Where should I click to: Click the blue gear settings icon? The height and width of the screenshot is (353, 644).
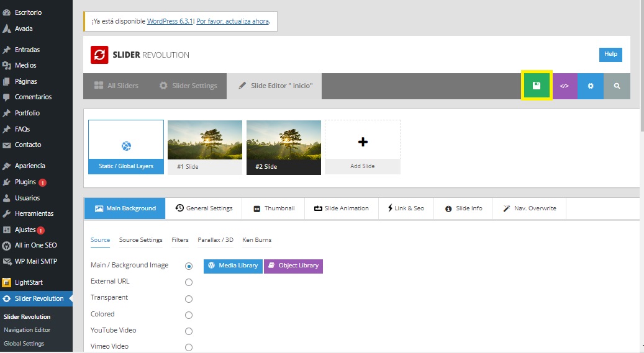click(x=591, y=86)
